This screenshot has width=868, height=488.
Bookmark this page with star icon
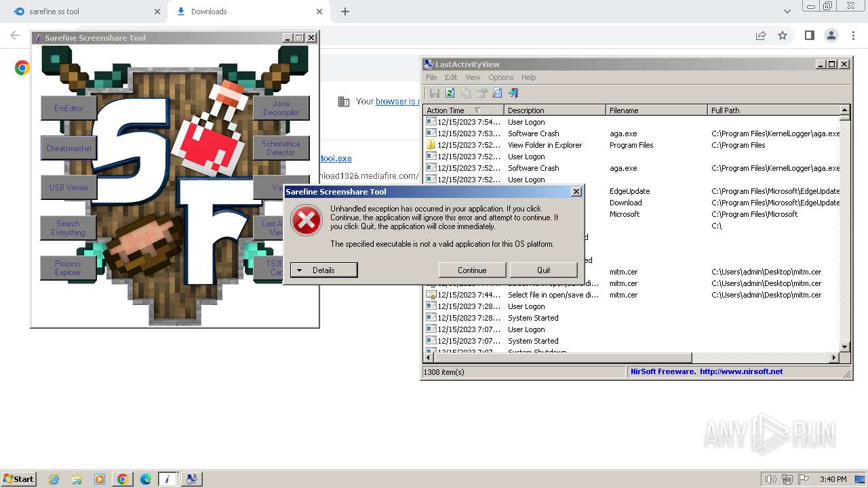(783, 35)
